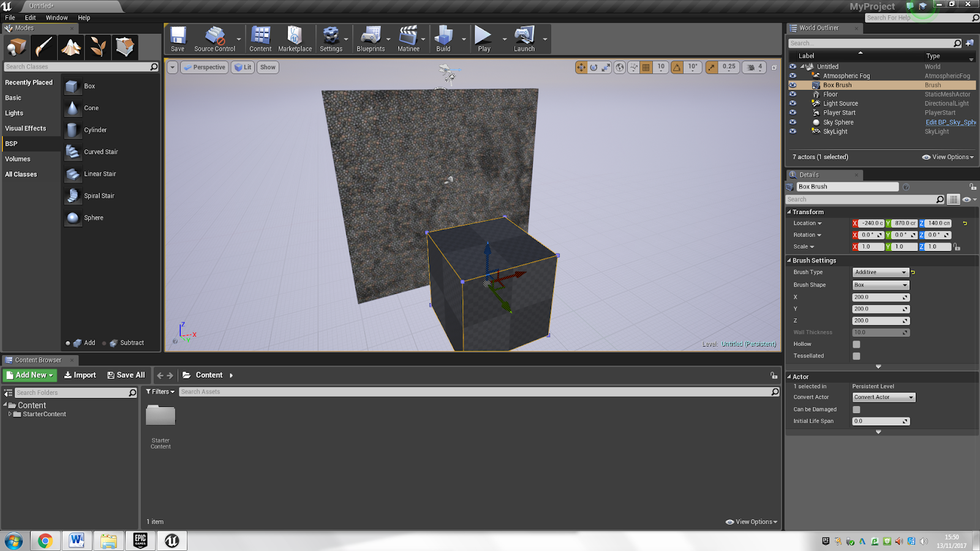Image resolution: width=980 pixels, height=551 pixels.
Task: Toggle visibility of Floor actor
Action: point(793,94)
